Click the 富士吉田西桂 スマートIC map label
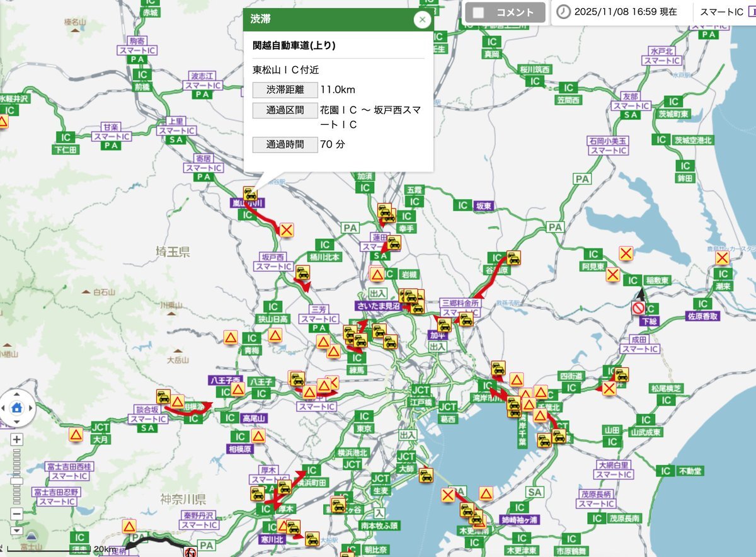 point(69,471)
